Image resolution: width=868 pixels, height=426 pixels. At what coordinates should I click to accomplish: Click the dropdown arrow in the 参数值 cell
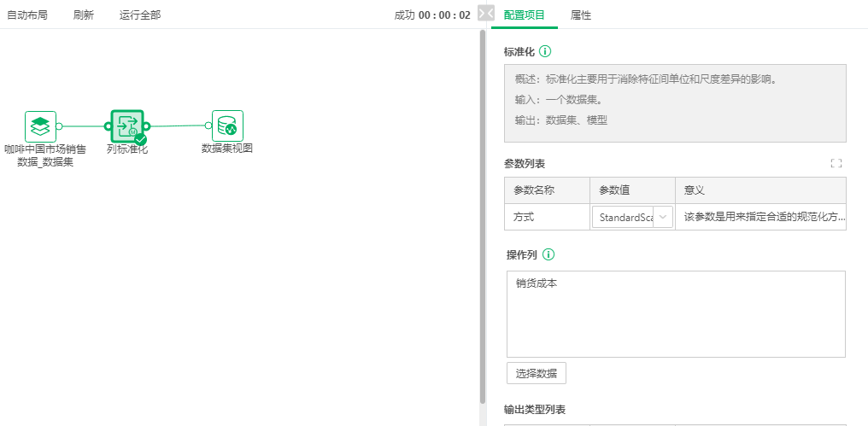pyautogui.click(x=663, y=218)
